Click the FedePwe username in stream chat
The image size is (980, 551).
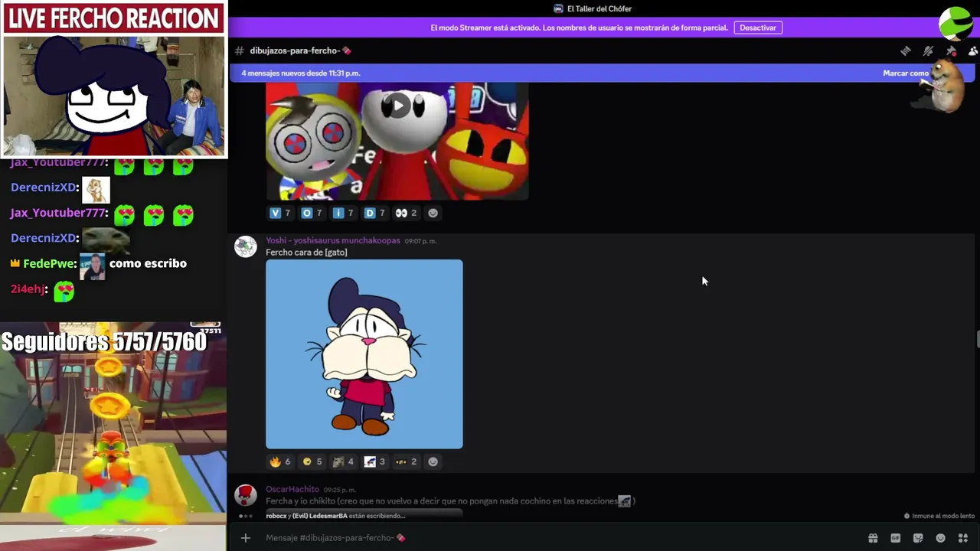point(50,263)
